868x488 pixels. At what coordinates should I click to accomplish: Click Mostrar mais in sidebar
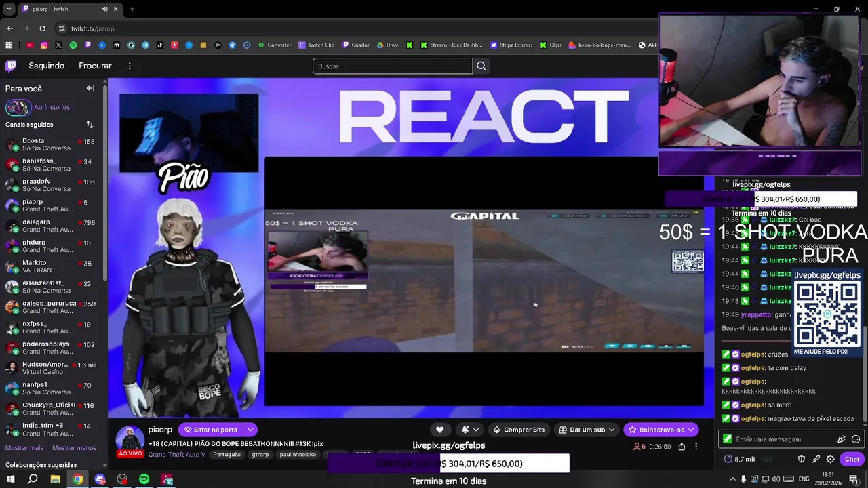pos(24,448)
